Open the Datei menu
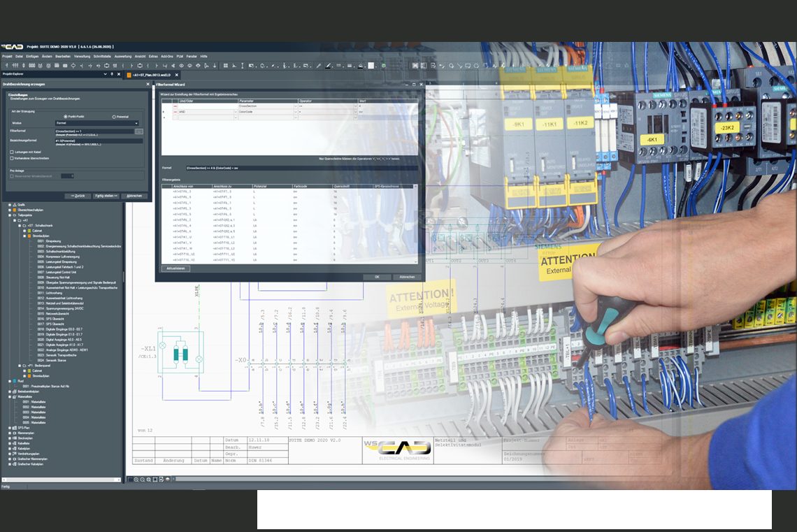 (19, 57)
